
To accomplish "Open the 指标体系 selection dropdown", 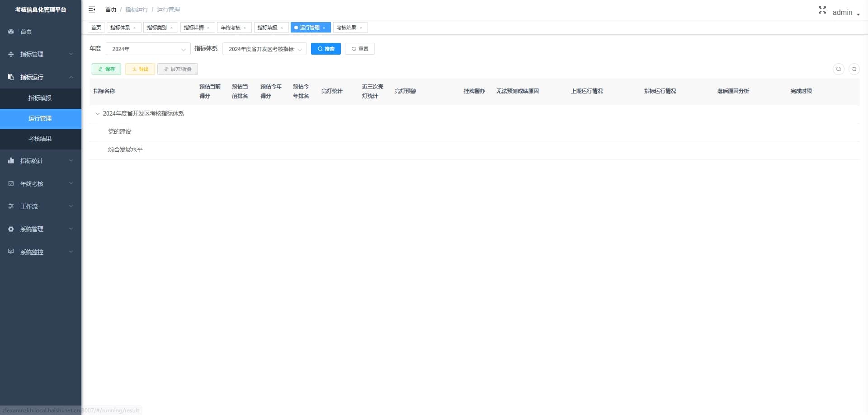I will point(264,49).
